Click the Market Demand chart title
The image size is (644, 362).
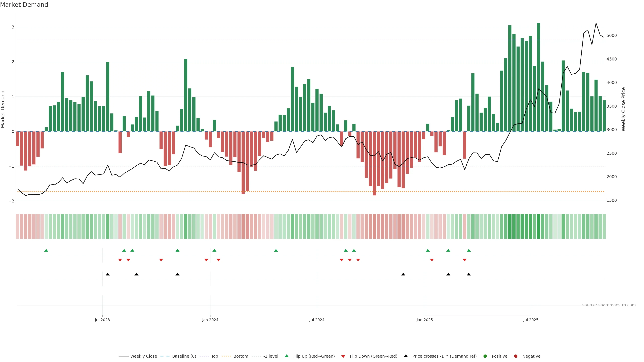[x=24, y=5]
